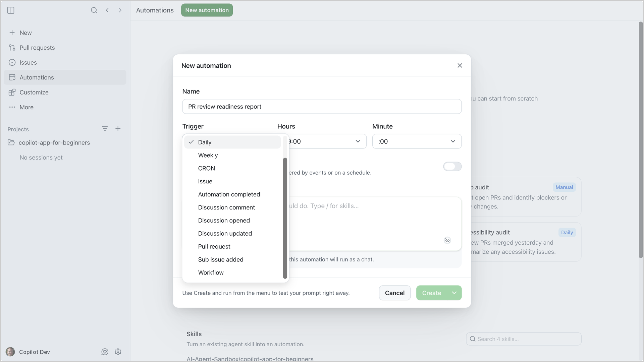Click the Manual tag on audit card
644x362 pixels.
click(564, 187)
